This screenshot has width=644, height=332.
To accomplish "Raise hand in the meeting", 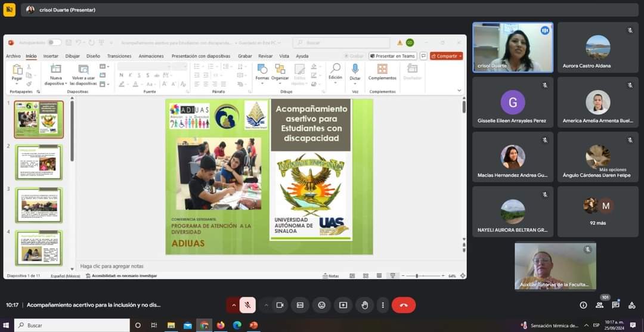I will point(364,305).
